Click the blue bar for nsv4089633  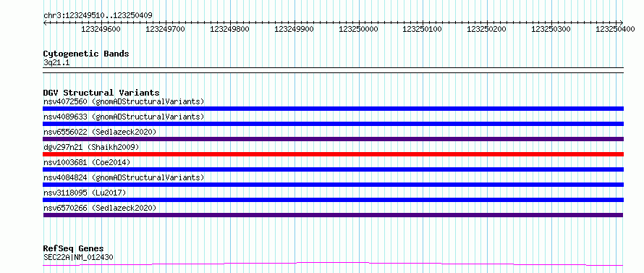333,124
